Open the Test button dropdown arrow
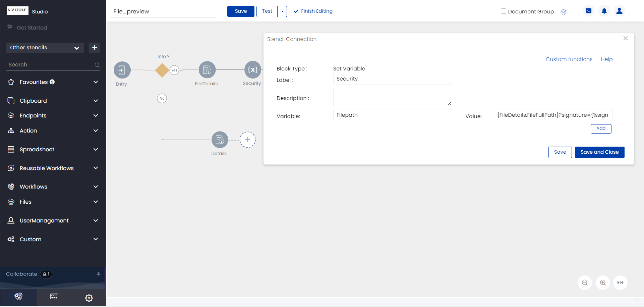Image resolution: width=644 pixels, height=307 pixels. (282, 11)
